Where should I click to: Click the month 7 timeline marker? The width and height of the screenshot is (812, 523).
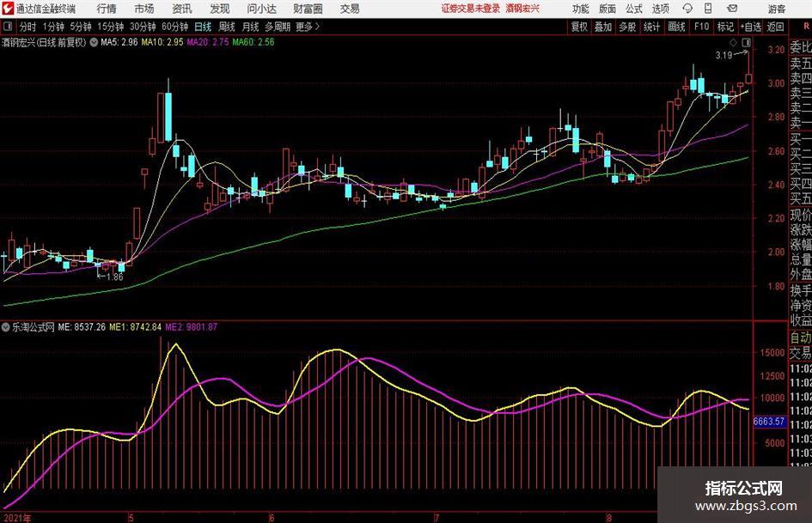click(436, 518)
